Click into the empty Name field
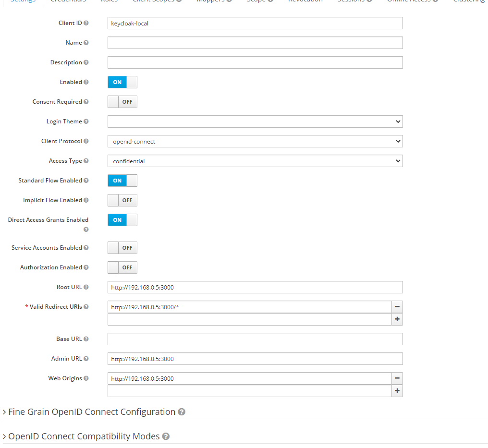 click(255, 43)
